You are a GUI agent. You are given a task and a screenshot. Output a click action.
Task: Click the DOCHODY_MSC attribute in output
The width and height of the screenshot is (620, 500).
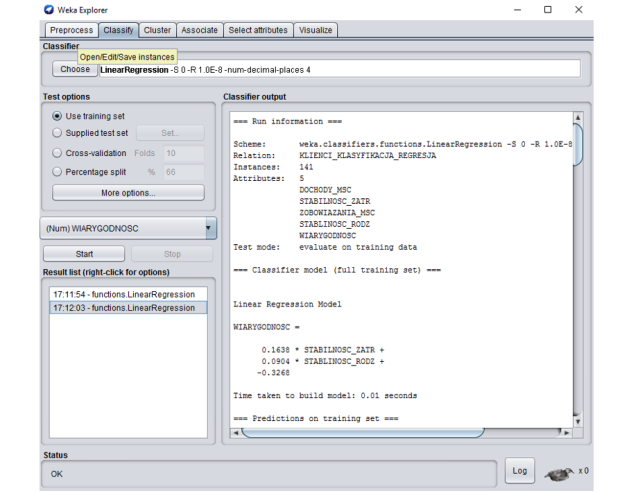(325, 190)
